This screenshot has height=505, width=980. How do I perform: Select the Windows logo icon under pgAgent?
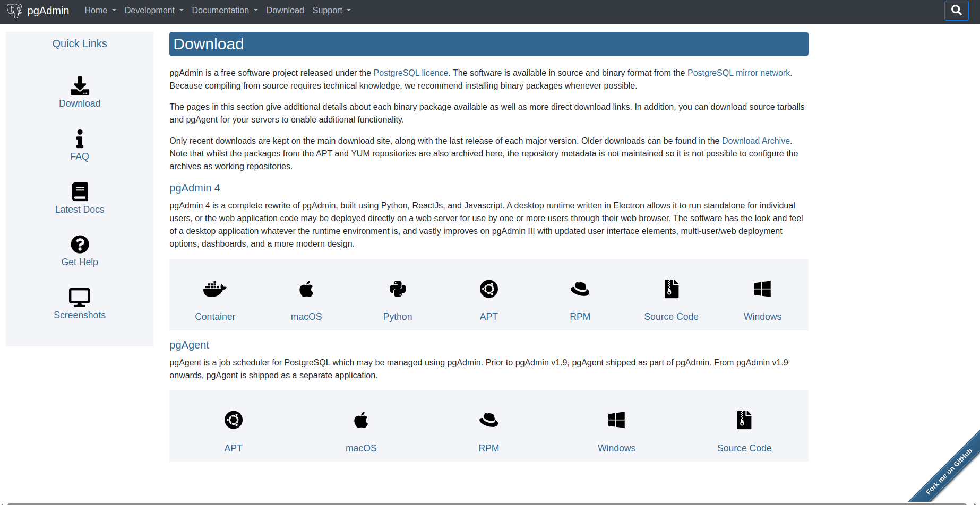click(617, 420)
